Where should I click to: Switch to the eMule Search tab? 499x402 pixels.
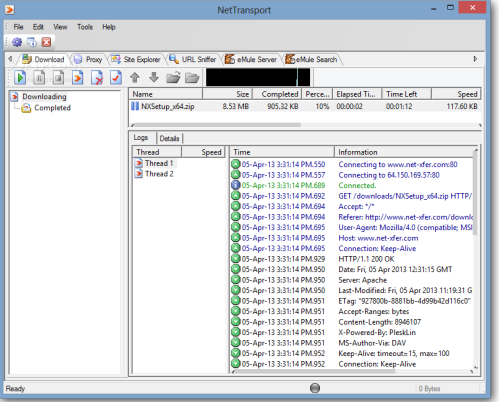[312, 59]
